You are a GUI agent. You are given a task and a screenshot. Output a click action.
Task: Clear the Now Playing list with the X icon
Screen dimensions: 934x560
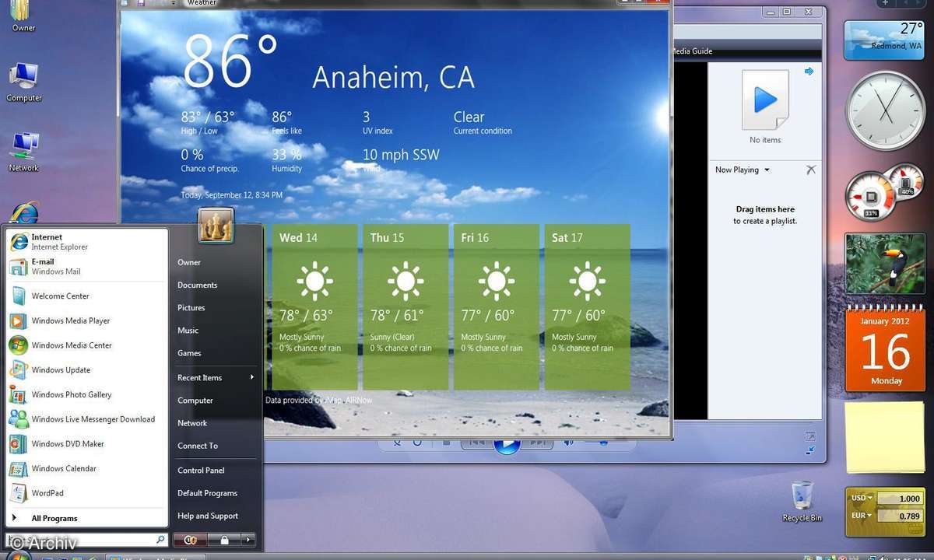810,170
